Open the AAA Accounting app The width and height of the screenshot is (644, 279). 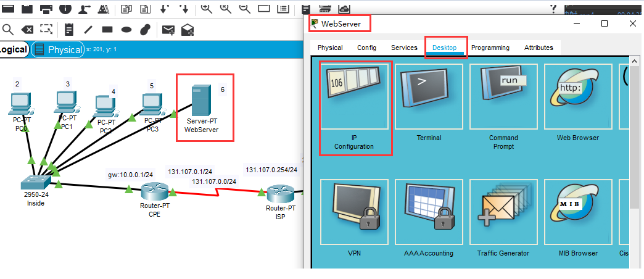429,213
